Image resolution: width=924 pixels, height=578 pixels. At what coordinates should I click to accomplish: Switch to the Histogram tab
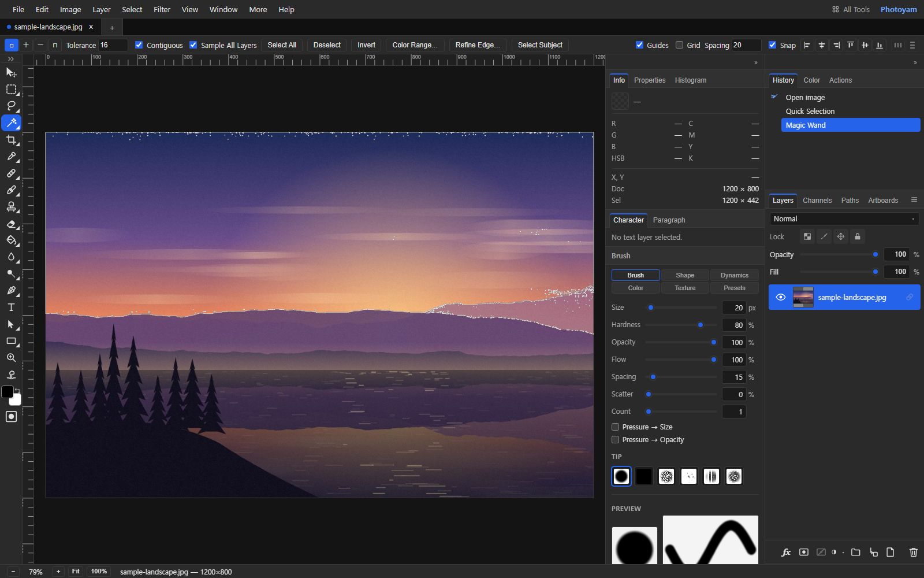pyautogui.click(x=690, y=80)
